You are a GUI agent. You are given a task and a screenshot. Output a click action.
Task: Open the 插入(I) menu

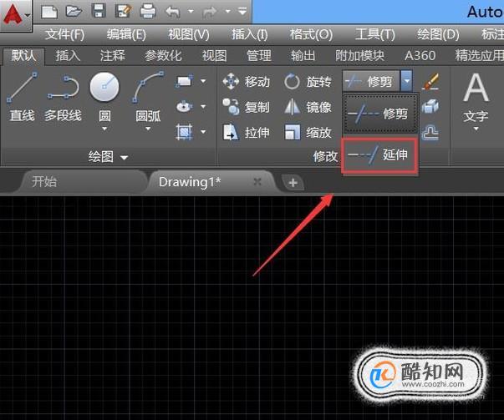tap(250, 34)
